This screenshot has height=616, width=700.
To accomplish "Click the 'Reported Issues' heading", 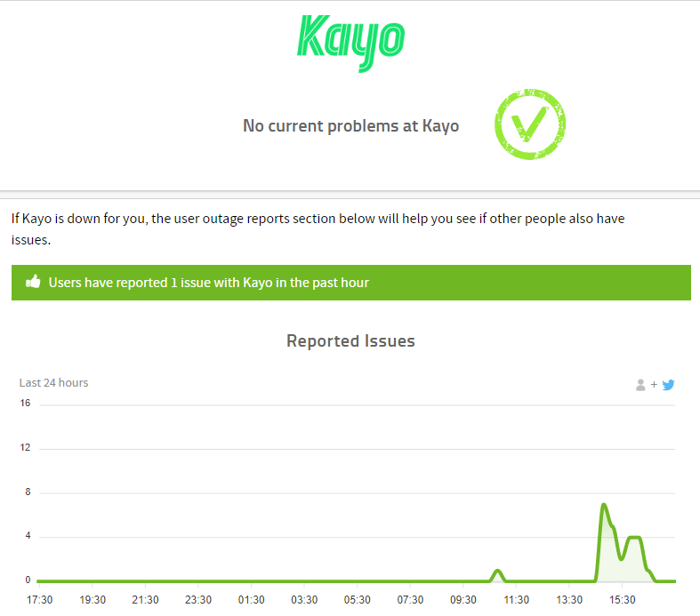I will 351,340.
